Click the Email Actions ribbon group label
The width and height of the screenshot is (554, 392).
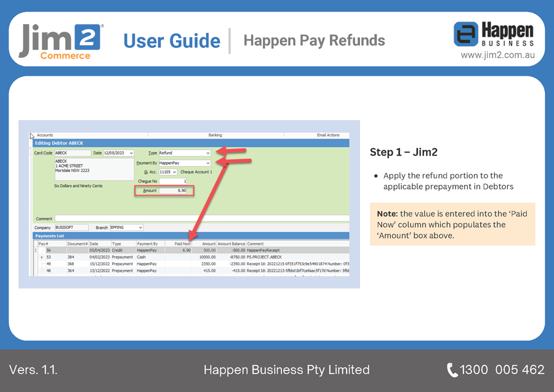coord(328,135)
